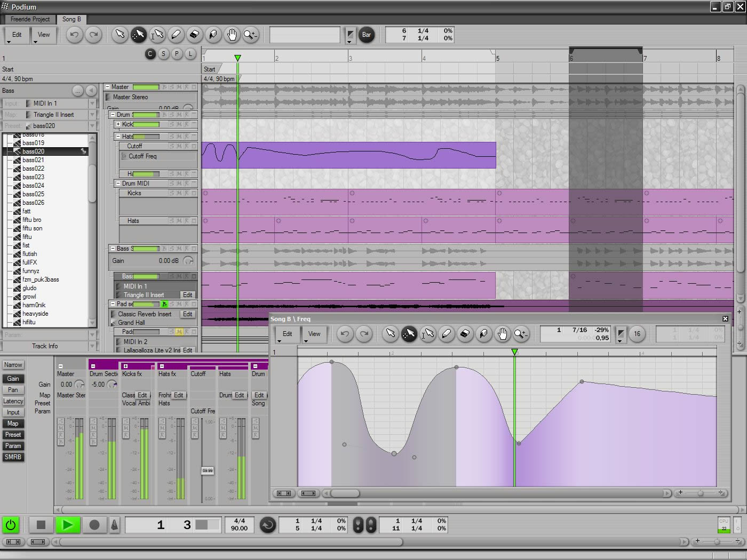Collapse the Pad section track group

[113, 304]
